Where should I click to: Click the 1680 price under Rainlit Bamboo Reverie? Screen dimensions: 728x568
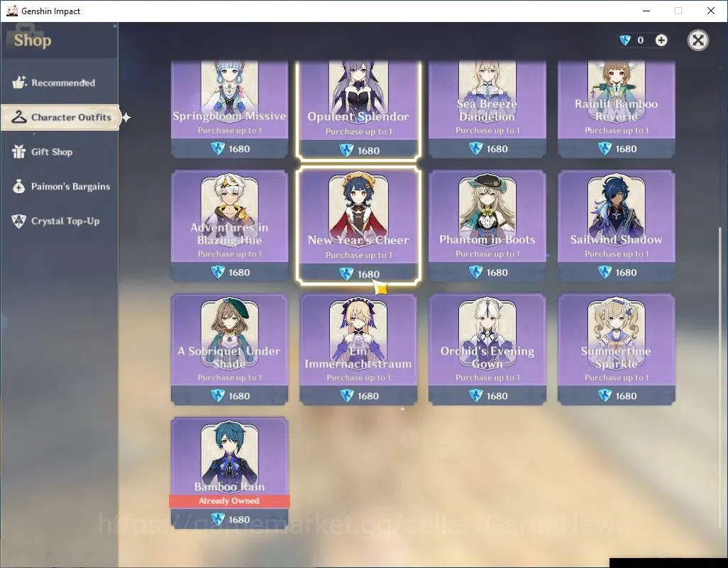626,149
